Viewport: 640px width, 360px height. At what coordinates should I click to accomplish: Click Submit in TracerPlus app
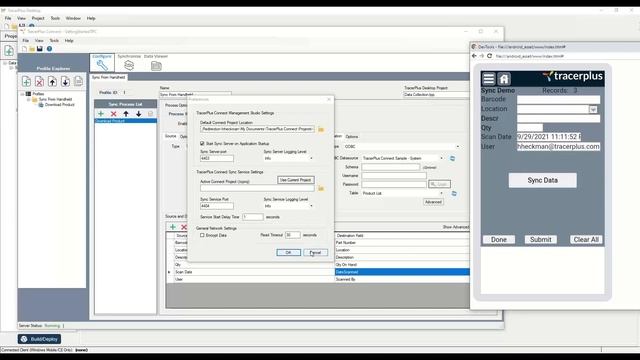pos(540,240)
